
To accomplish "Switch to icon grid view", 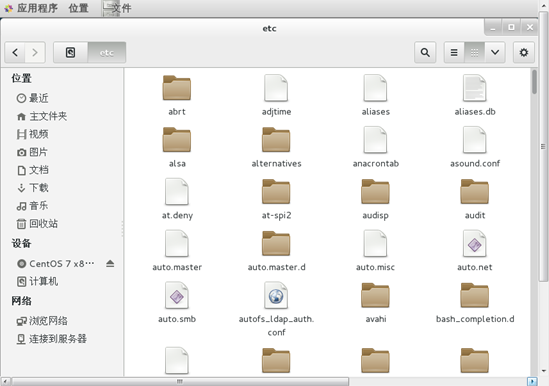I will (474, 53).
